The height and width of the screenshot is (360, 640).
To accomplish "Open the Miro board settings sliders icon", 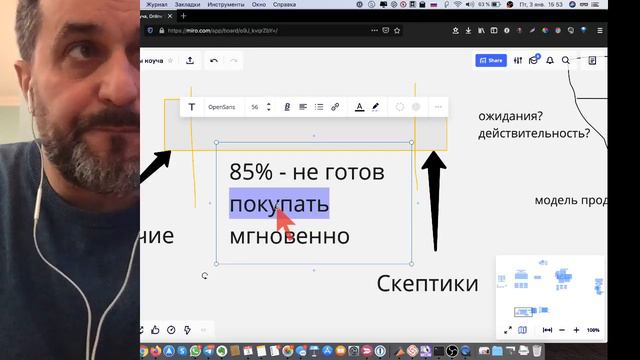I will click(x=518, y=60).
